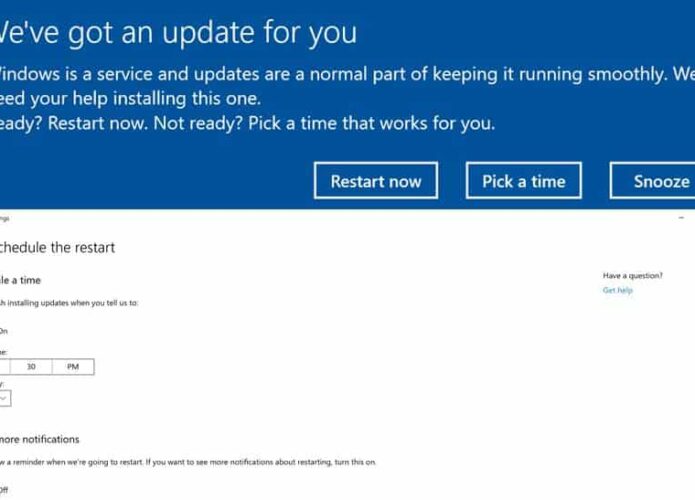Expand the day dropdown chevron
Viewport: 695px width, 500px height.
[4, 398]
